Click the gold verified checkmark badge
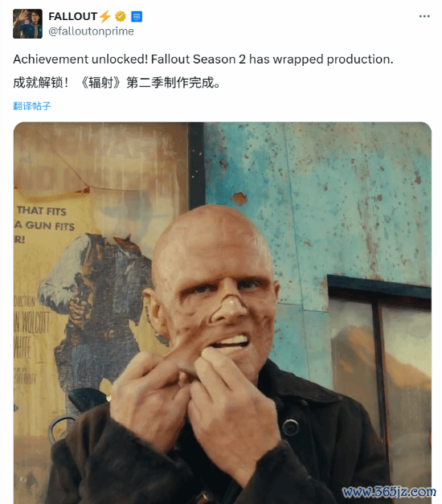Viewport: 442px width, 504px height. point(121,16)
